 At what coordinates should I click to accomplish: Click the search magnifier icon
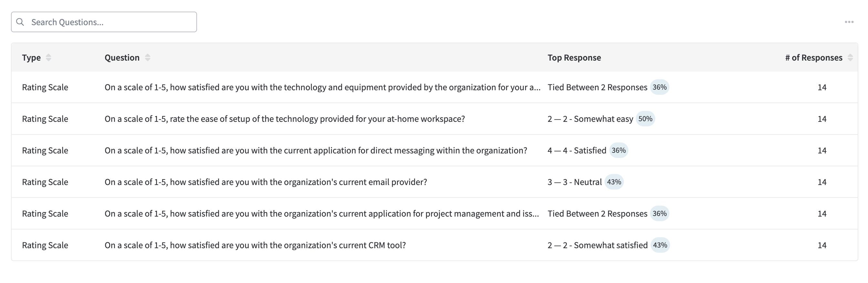[20, 22]
